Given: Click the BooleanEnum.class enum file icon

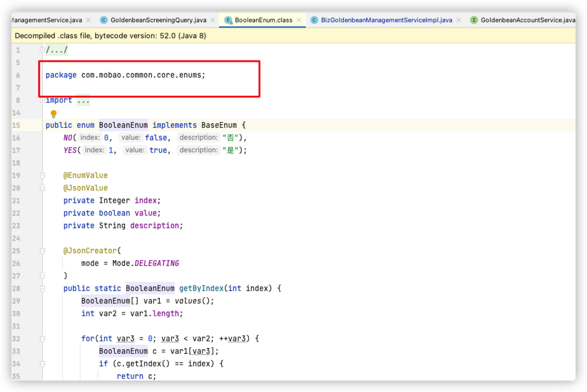Looking at the screenshot, I should [228, 20].
